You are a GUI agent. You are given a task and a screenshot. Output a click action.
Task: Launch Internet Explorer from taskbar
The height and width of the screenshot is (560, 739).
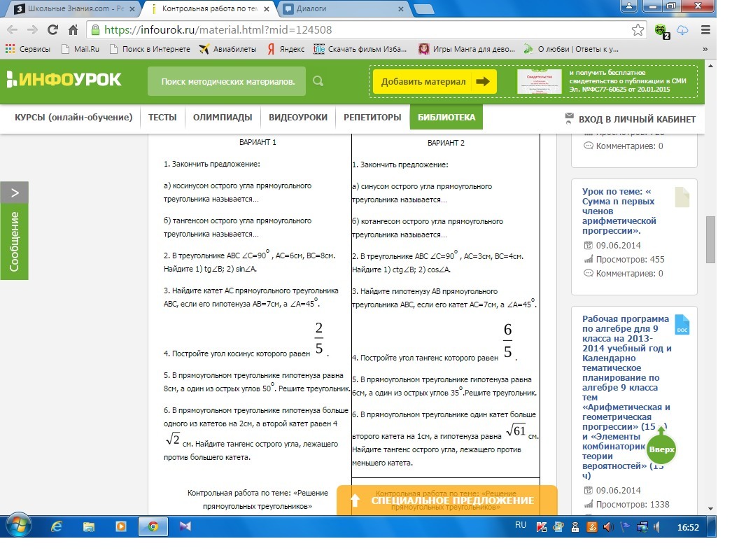point(57,526)
